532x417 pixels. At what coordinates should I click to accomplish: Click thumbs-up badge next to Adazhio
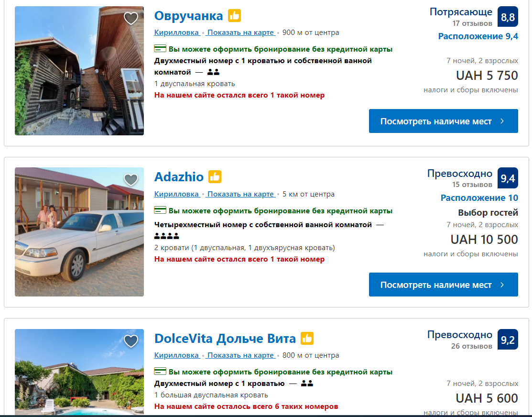(215, 177)
